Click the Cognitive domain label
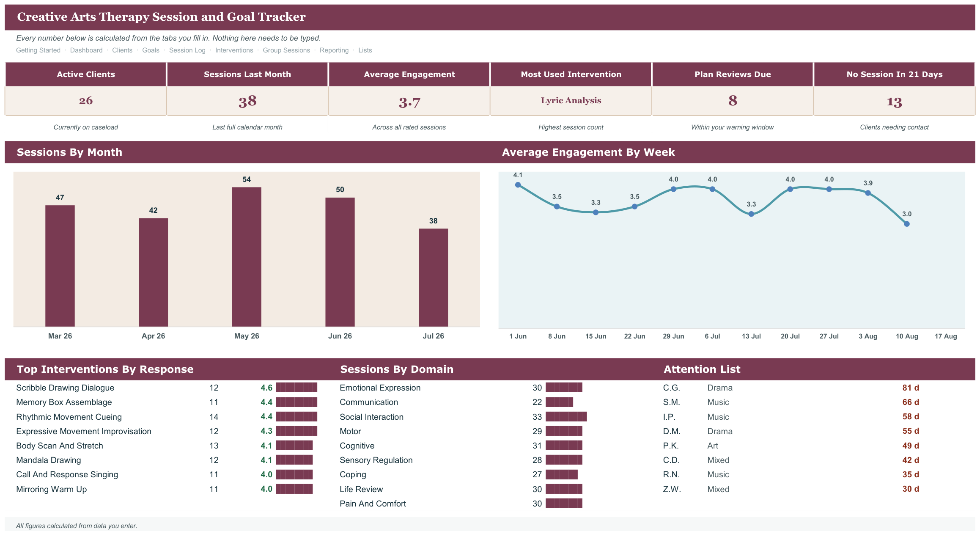 (357, 446)
